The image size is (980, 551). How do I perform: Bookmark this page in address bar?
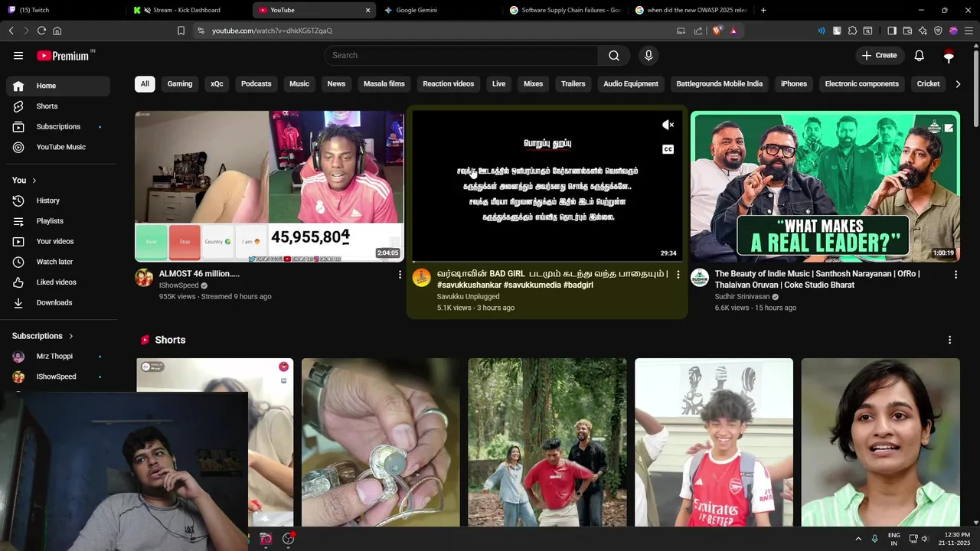click(x=181, y=31)
